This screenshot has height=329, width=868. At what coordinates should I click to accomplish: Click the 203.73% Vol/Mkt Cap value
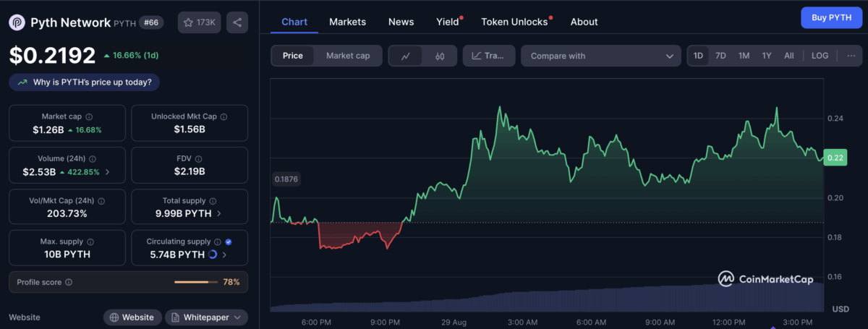[67, 213]
